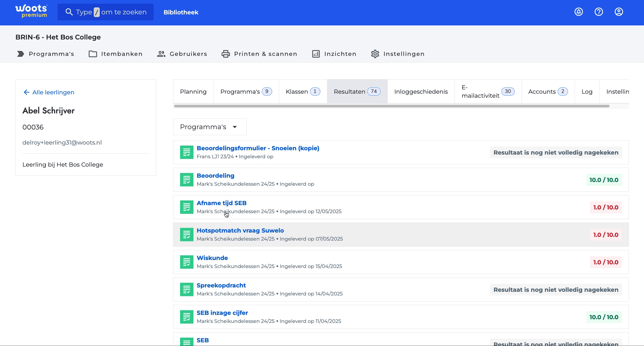Viewport: 644px width, 346px height.
Task: Open the Log tab
Action: [587, 91]
